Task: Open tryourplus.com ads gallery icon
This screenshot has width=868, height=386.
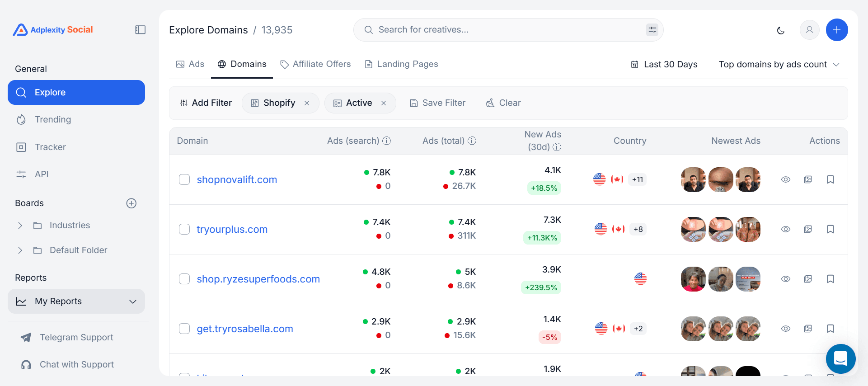Action: click(808, 229)
